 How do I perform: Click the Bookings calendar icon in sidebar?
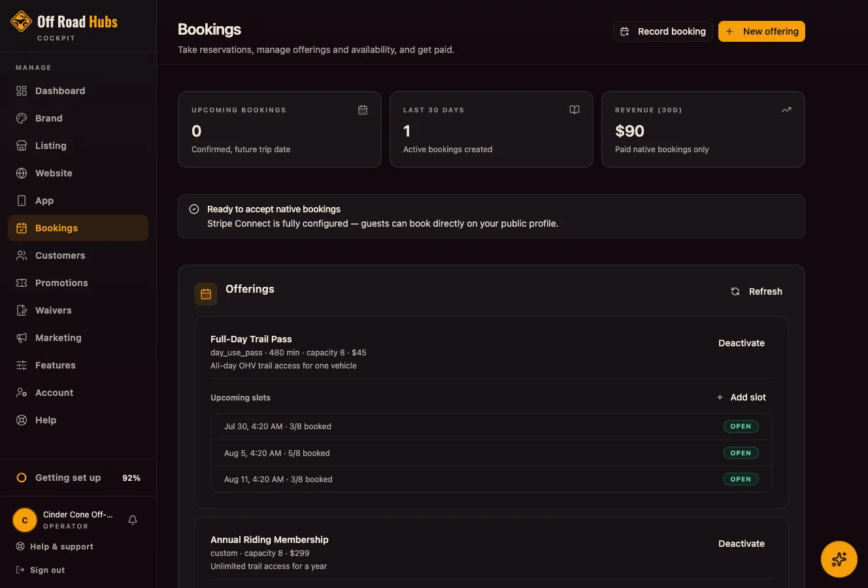point(22,228)
